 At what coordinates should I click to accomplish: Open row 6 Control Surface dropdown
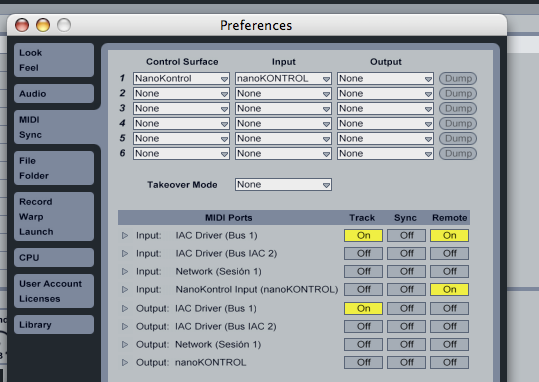pyautogui.click(x=181, y=154)
